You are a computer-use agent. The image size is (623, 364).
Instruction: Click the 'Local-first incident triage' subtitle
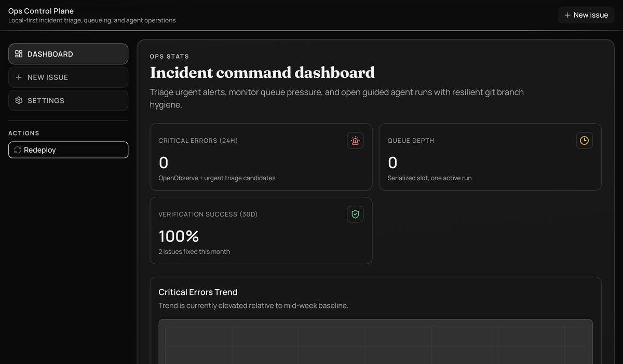[x=92, y=20]
